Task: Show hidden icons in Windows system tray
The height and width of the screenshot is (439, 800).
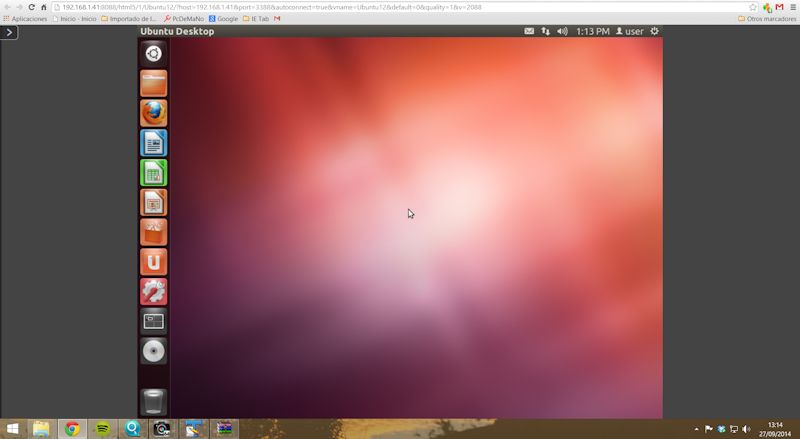Action: pos(696,429)
